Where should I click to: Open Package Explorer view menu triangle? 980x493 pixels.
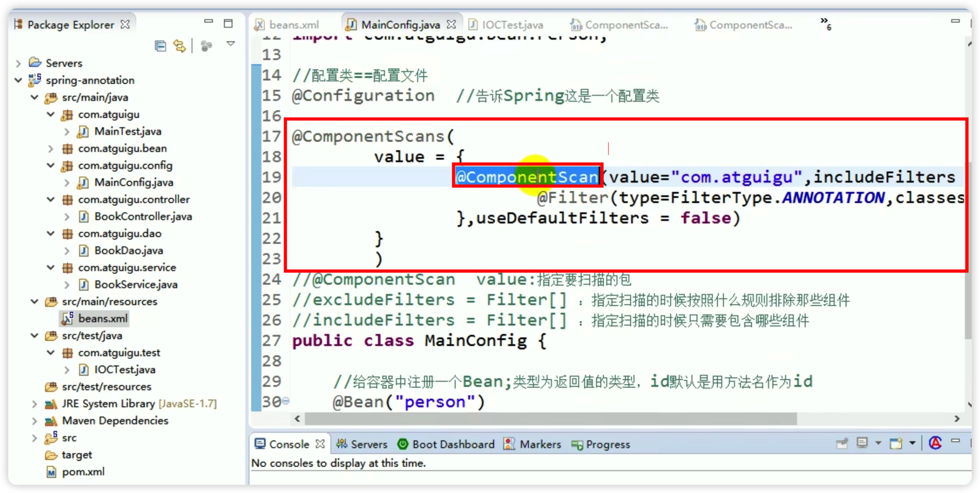(231, 44)
